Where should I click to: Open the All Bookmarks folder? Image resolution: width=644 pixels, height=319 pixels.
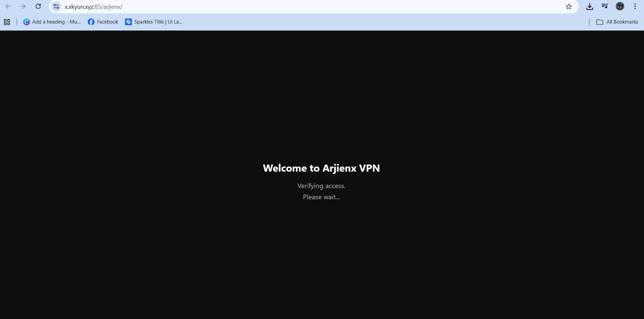pos(617,22)
